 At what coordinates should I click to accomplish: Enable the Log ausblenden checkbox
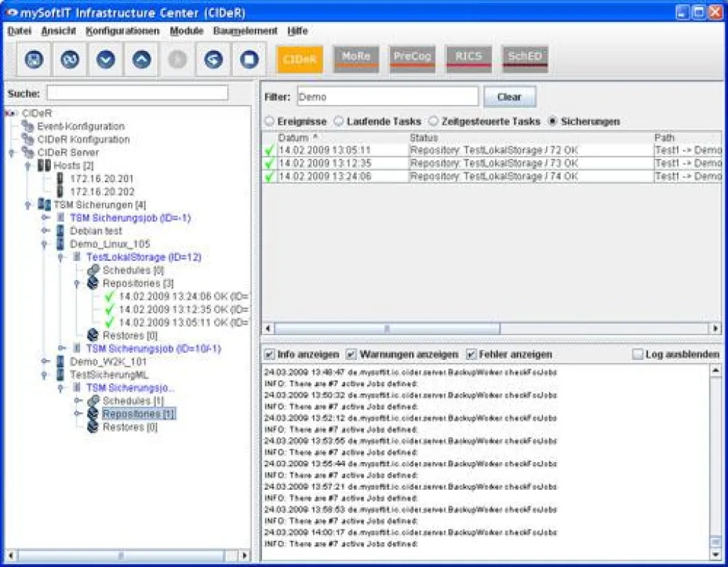pos(638,354)
